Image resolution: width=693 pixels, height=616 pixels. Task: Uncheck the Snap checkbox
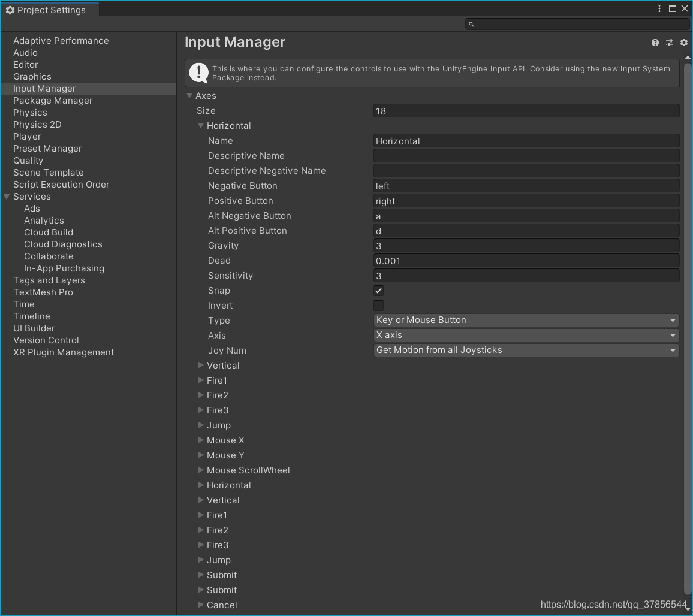pos(378,291)
